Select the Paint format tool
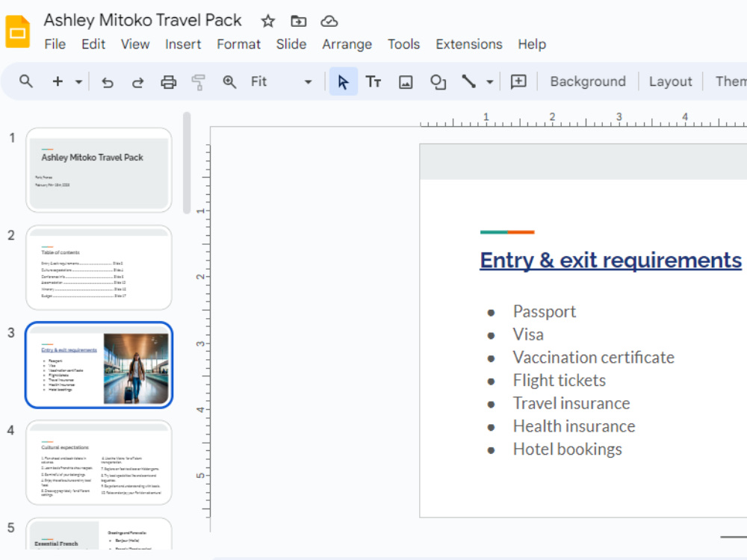The height and width of the screenshot is (560, 747). (x=198, y=82)
